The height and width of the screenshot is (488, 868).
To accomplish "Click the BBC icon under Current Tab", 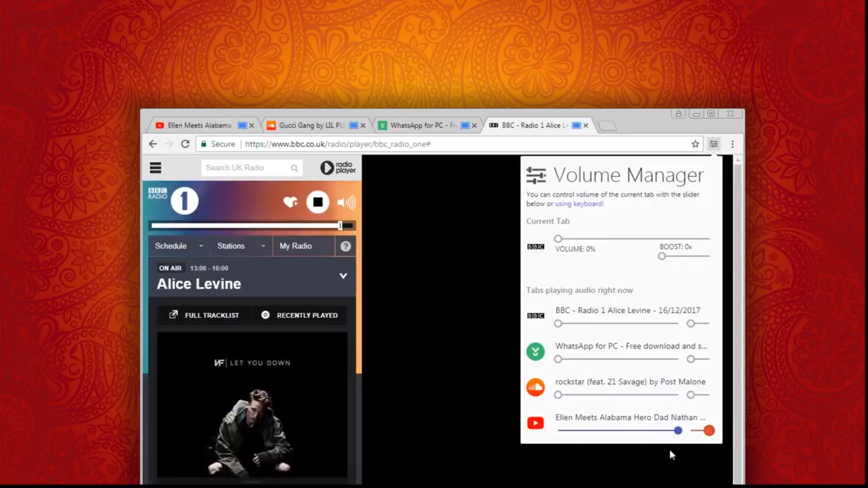I will (x=536, y=247).
